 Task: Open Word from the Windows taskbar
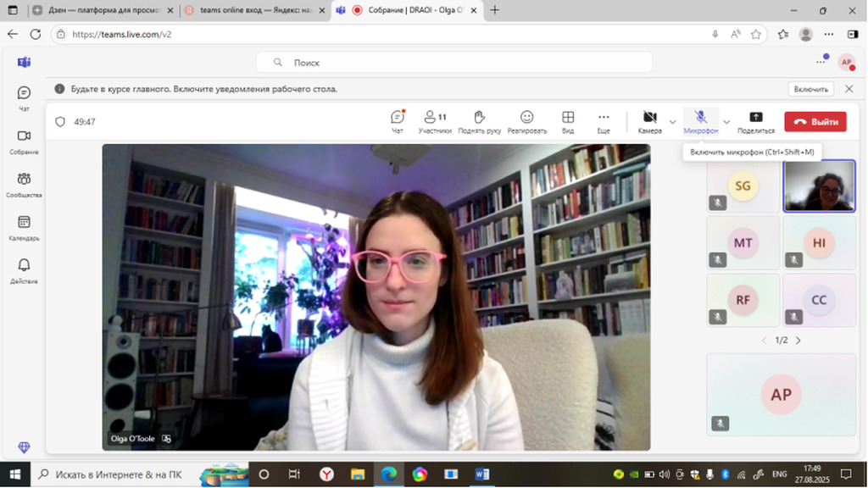tap(482, 474)
